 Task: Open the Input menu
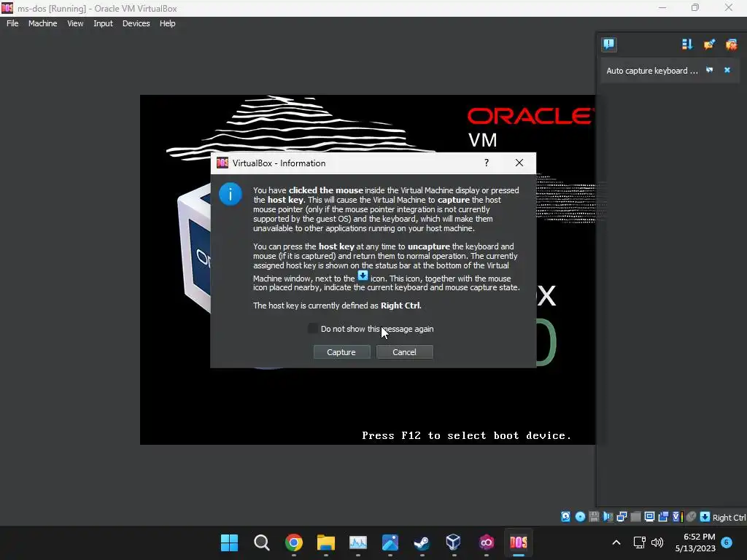[103, 23]
